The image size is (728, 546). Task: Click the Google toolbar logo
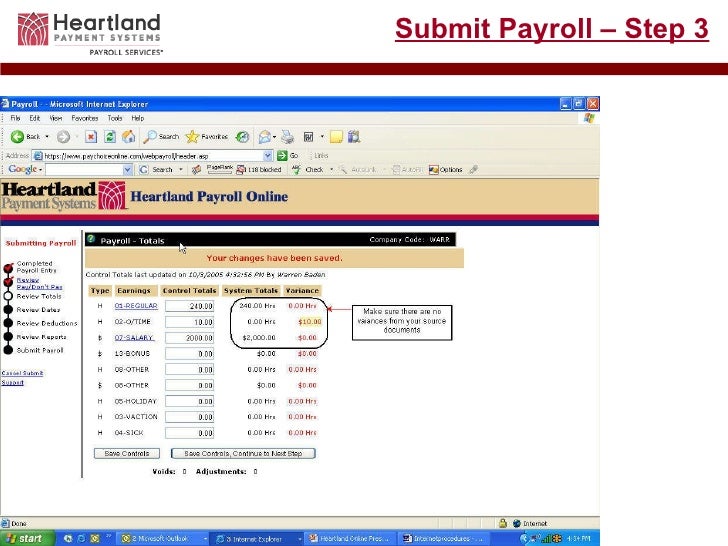[x=22, y=169]
